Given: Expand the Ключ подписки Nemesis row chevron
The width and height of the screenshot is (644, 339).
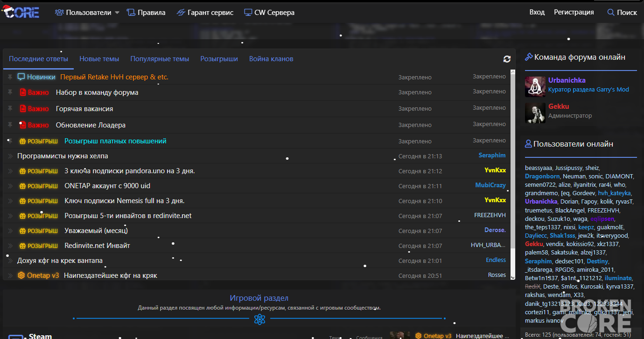Looking at the screenshot, I should coord(10,201).
